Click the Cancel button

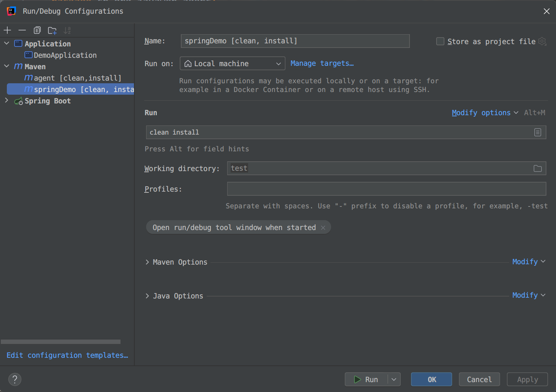coord(479,379)
